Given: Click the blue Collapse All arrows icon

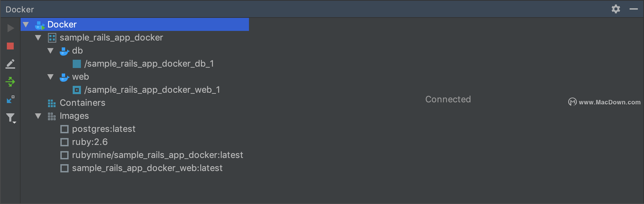Looking at the screenshot, I should pyautogui.click(x=11, y=100).
